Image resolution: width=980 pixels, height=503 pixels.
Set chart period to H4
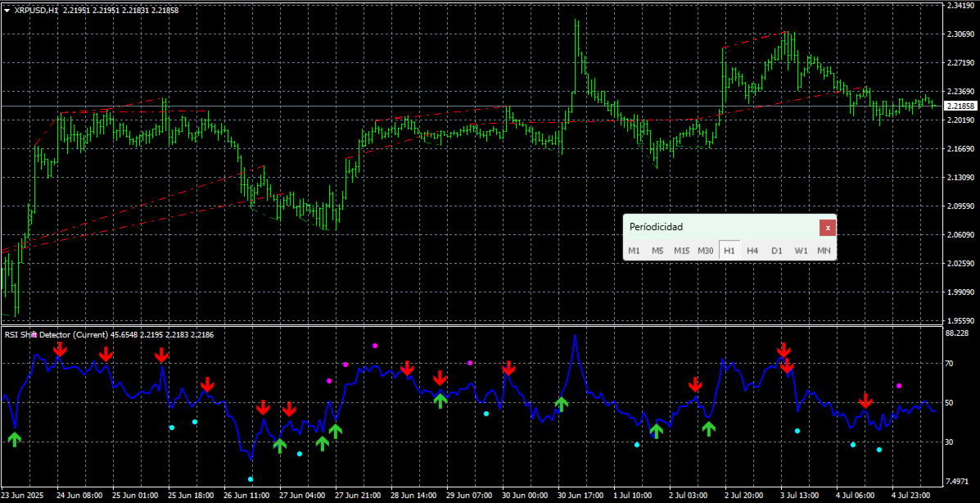(x=752, y=250)
